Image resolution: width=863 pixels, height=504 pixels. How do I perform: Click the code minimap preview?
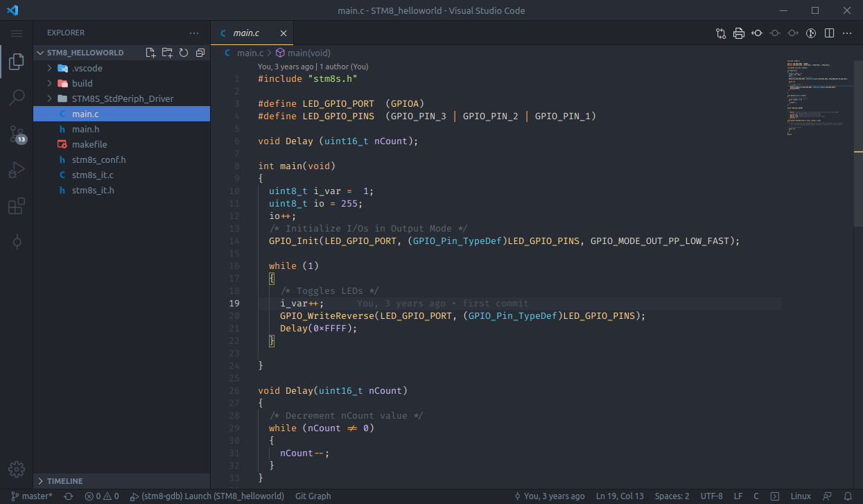(818, 97)
